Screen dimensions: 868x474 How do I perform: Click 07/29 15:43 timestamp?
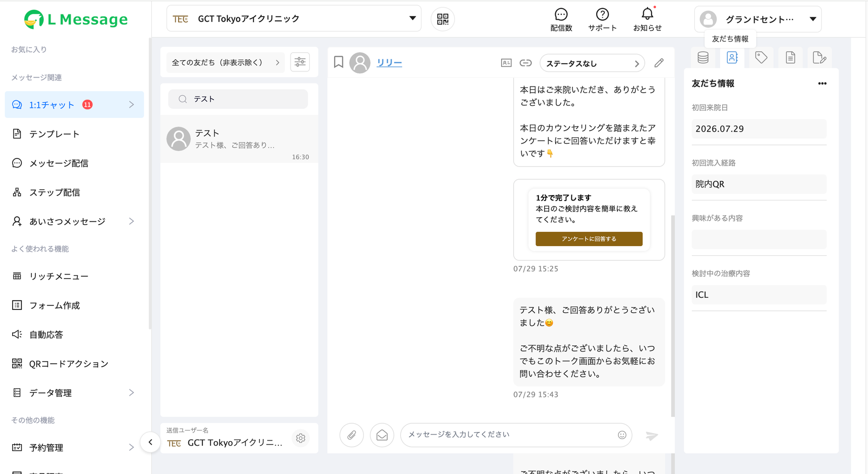[535, 394]
